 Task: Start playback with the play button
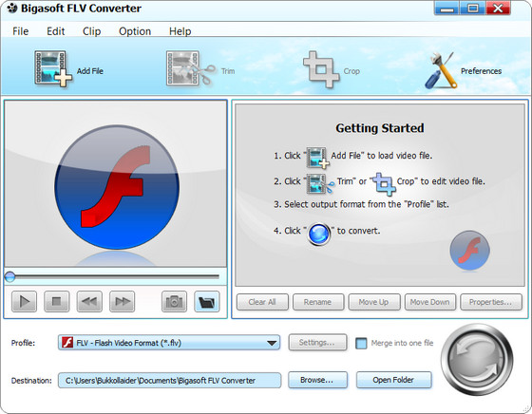pos(24,301)
